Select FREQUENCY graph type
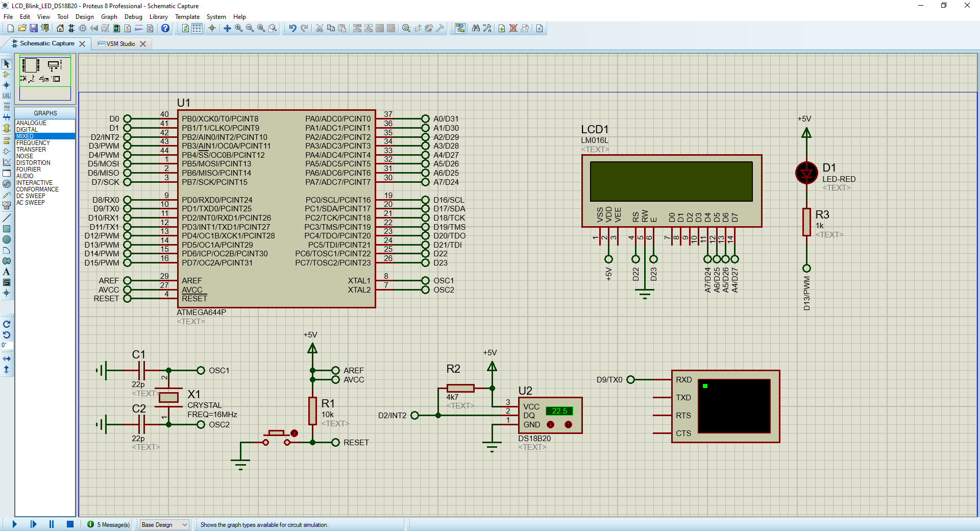980x531 pixels. 45,143
